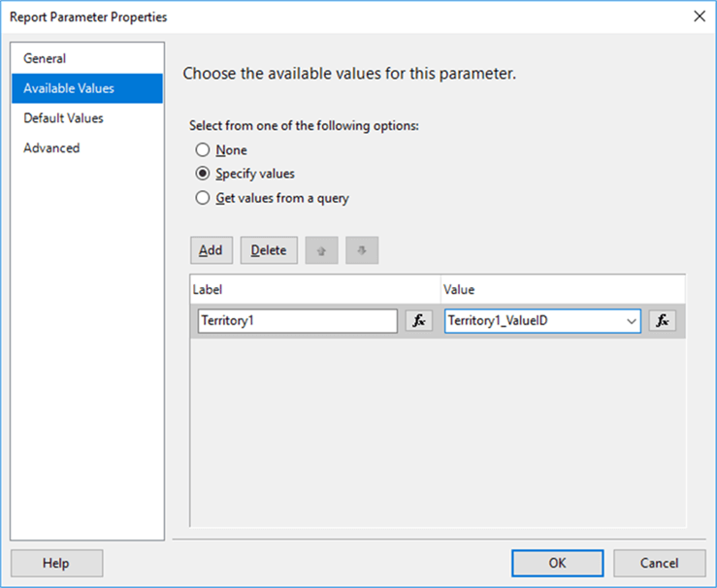Switch to the Available Values page
717x588 pixels.
tap(69, 88)
